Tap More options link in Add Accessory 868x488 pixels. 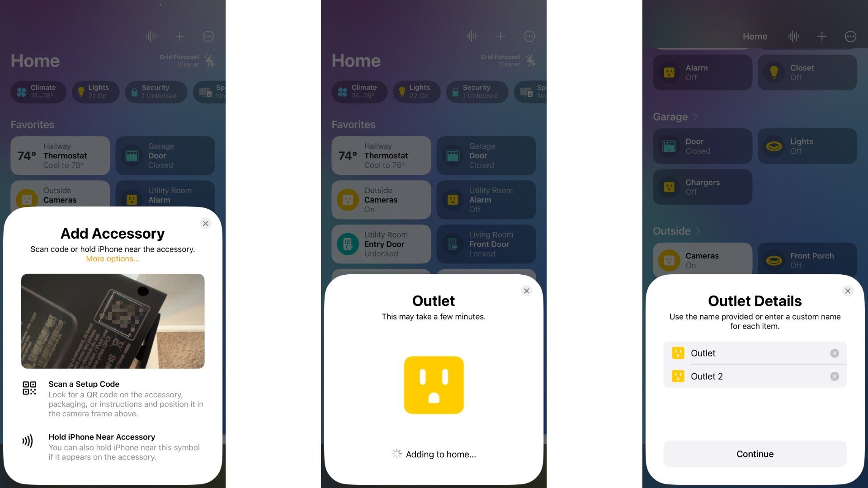(113, 258)
